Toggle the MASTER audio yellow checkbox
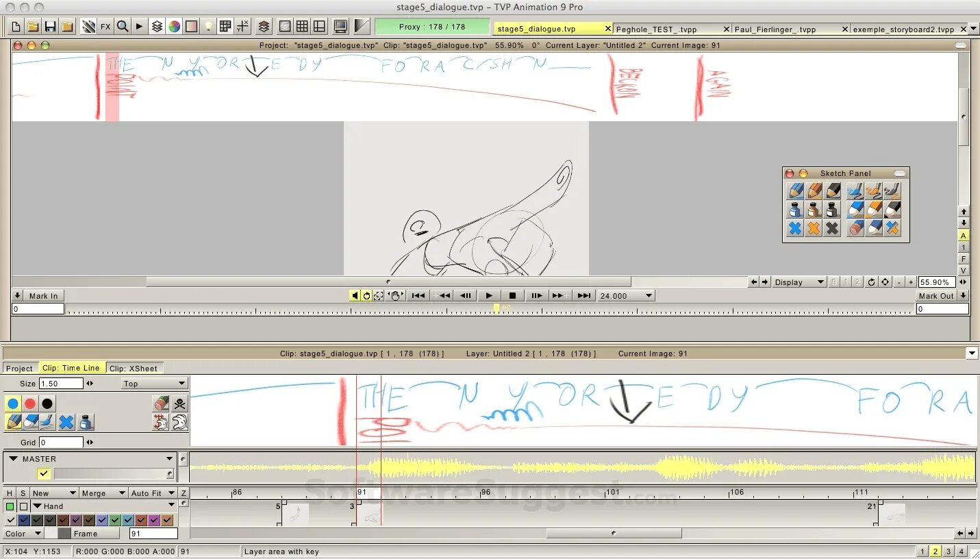980x559 pixels. (43, 473)
